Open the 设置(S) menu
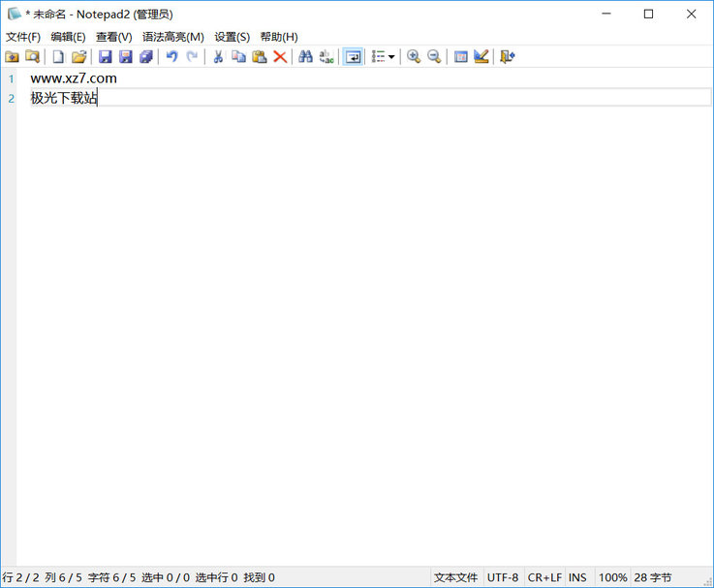714x588 pixels. 233,37
